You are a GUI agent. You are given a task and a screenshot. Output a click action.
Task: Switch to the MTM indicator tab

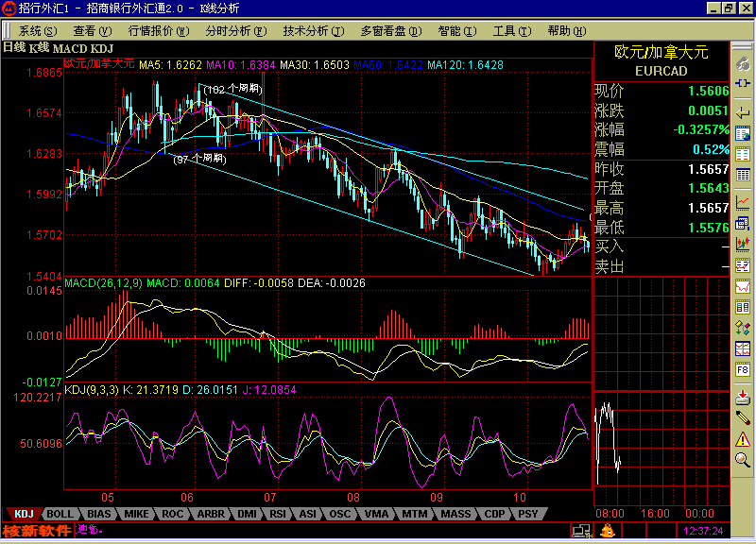tap(414, 514)
